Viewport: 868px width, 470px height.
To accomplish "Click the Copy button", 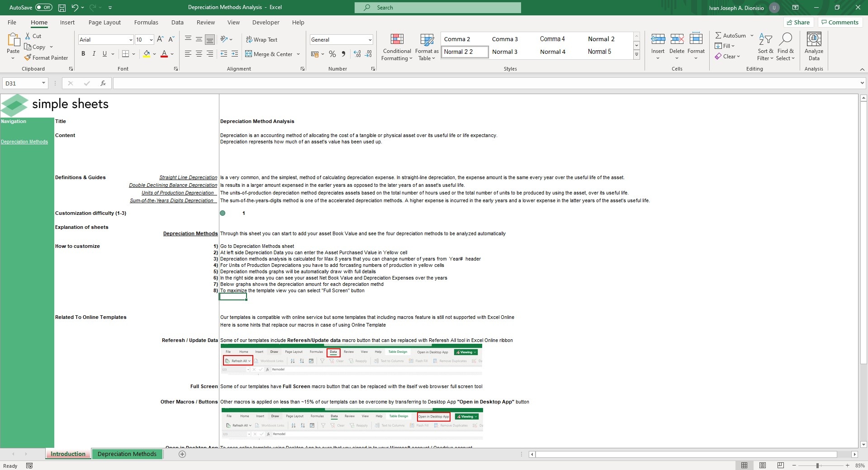I will 35,47.
